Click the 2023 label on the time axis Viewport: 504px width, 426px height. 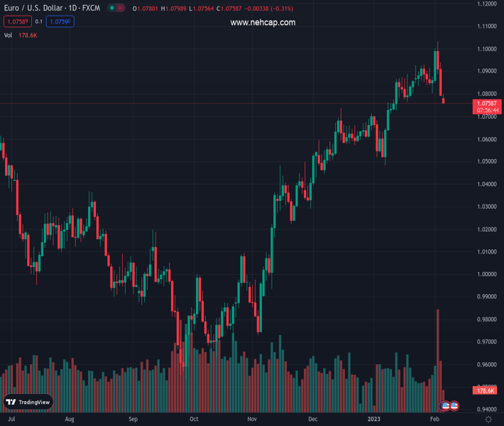click(x=373, y=420)
